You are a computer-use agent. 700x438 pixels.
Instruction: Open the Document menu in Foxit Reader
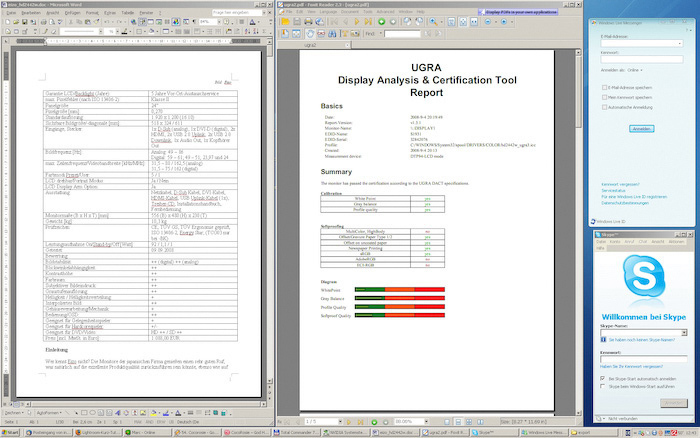coord(350,12)
